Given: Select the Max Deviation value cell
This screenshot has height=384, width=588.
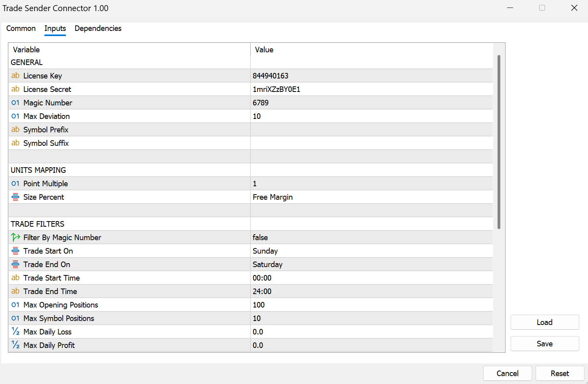Looking at the screenshot, I should [x=371, y=116].
